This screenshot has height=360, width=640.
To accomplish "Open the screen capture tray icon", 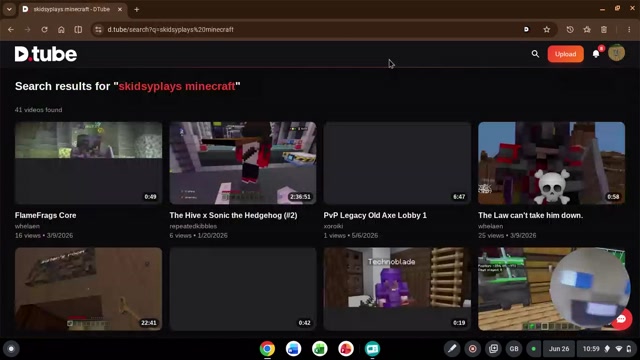I will (493, 349).
